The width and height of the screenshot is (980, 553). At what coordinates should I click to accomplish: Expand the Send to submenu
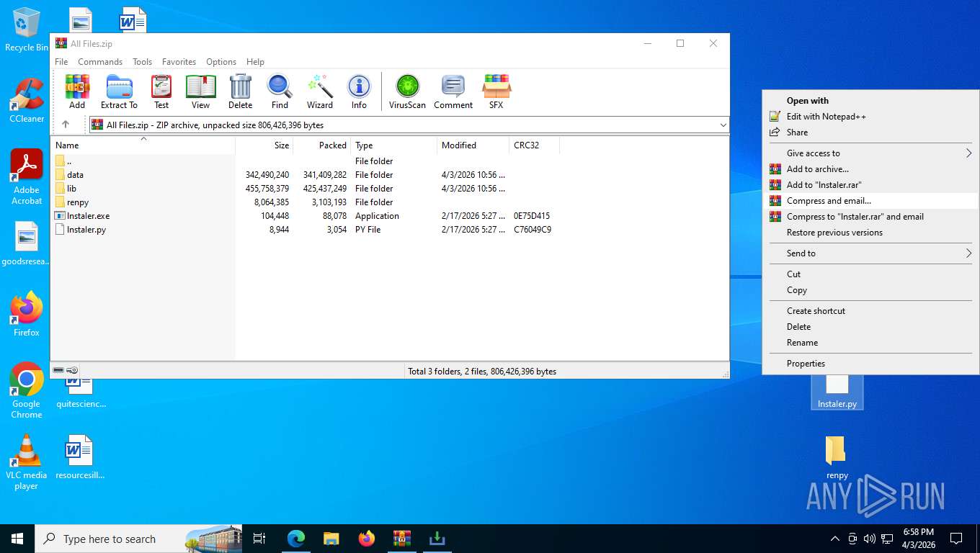[870, 253]
